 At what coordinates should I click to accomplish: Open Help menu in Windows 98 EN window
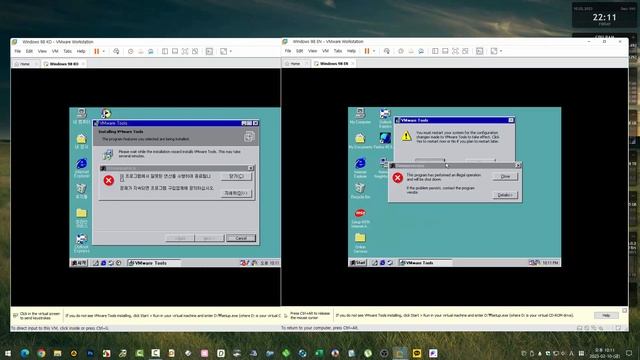coord(351,51)
